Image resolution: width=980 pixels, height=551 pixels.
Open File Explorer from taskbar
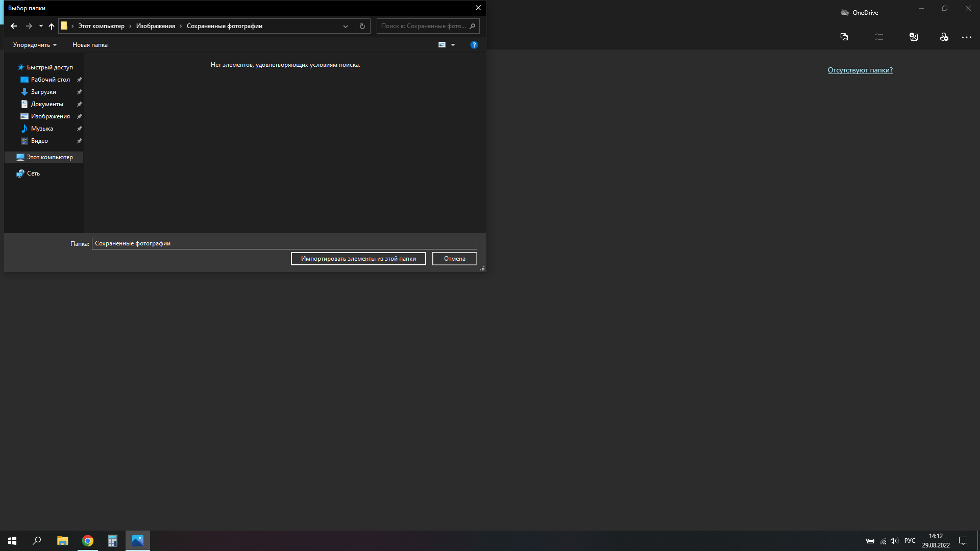click(62, 541)
